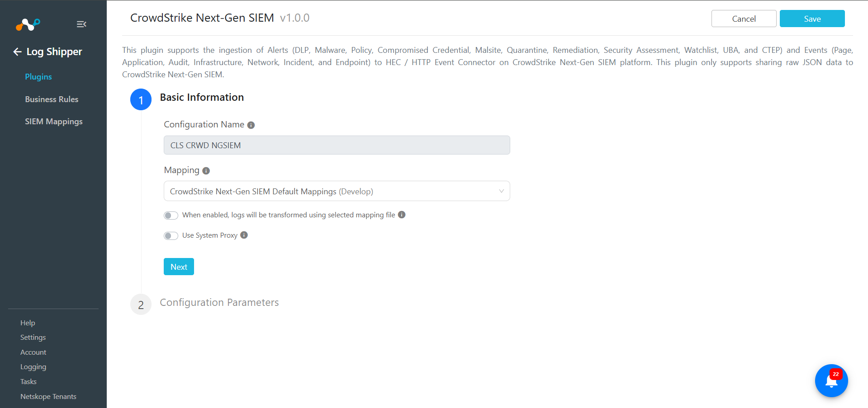The width and height of the screenshot is (868, 408).
Task: Click the CrowdStrike Next-Gen SIEM page title
Action: pyautogui.click(x=202, y=18)
